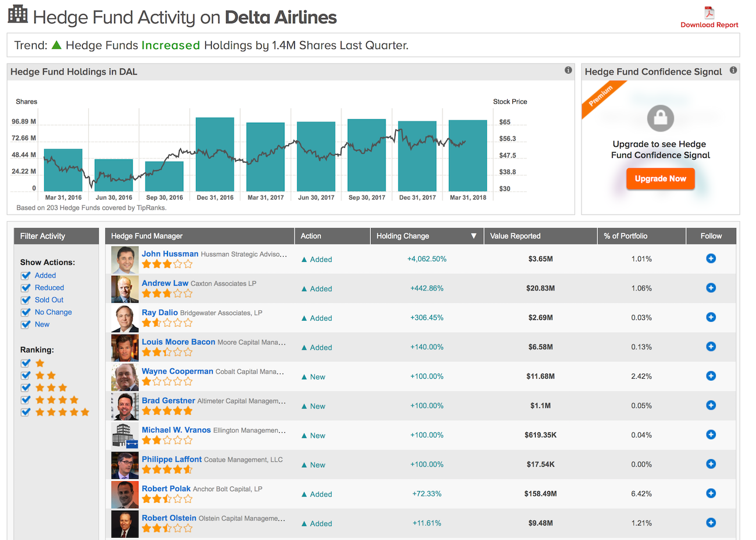Follow Andrew Law with plus icon
This screenshot has width=756, height=540.
pyautogui.click(x=711, y=288)
